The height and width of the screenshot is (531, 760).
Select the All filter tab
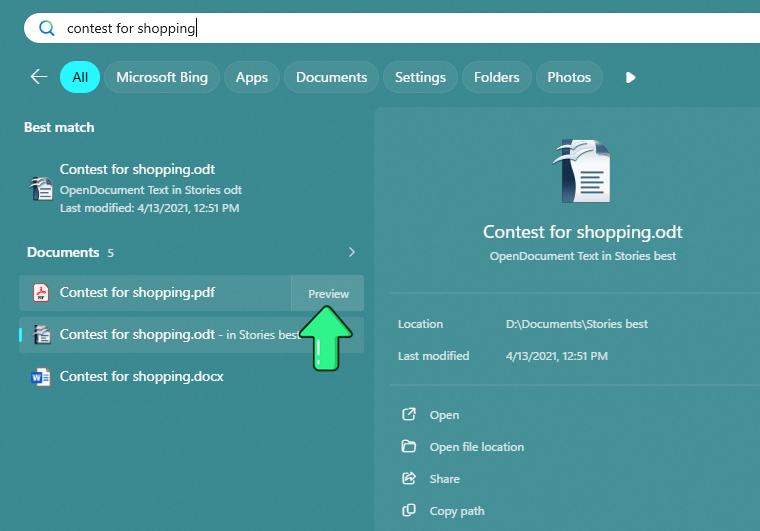[x=80, y=77]
